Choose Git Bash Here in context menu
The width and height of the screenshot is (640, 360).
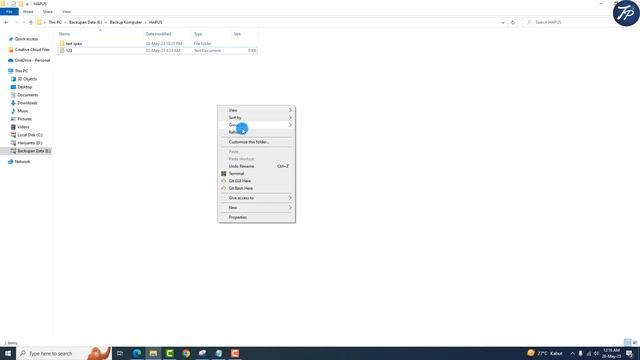256,188
